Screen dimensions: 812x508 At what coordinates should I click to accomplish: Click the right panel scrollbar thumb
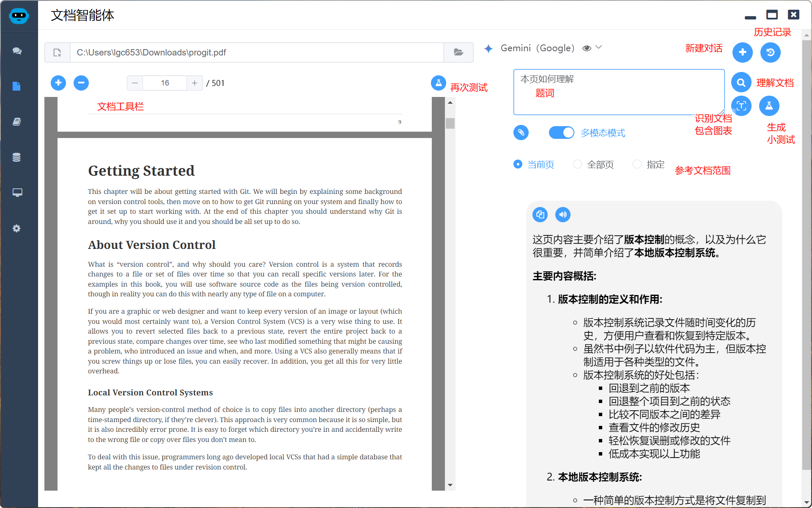806,255
